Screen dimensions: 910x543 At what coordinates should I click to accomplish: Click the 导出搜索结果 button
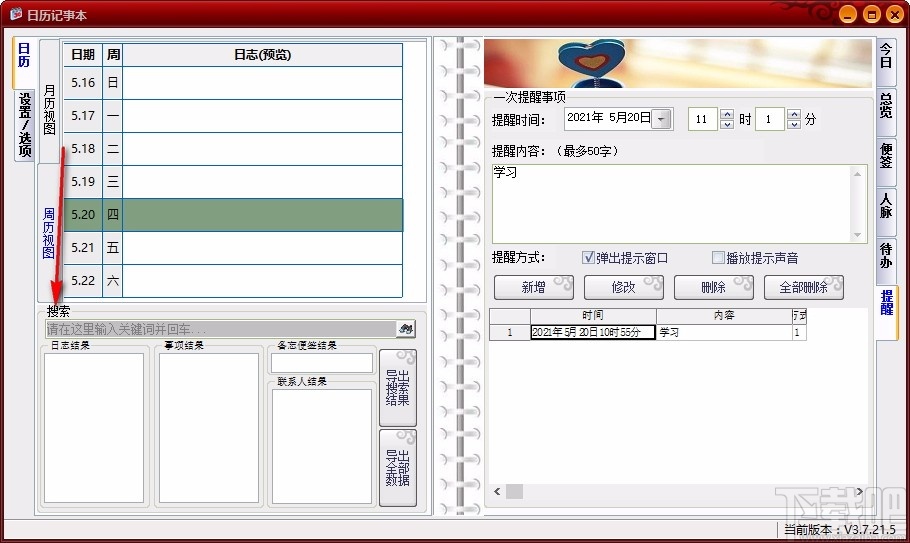[x=398, y=388]
